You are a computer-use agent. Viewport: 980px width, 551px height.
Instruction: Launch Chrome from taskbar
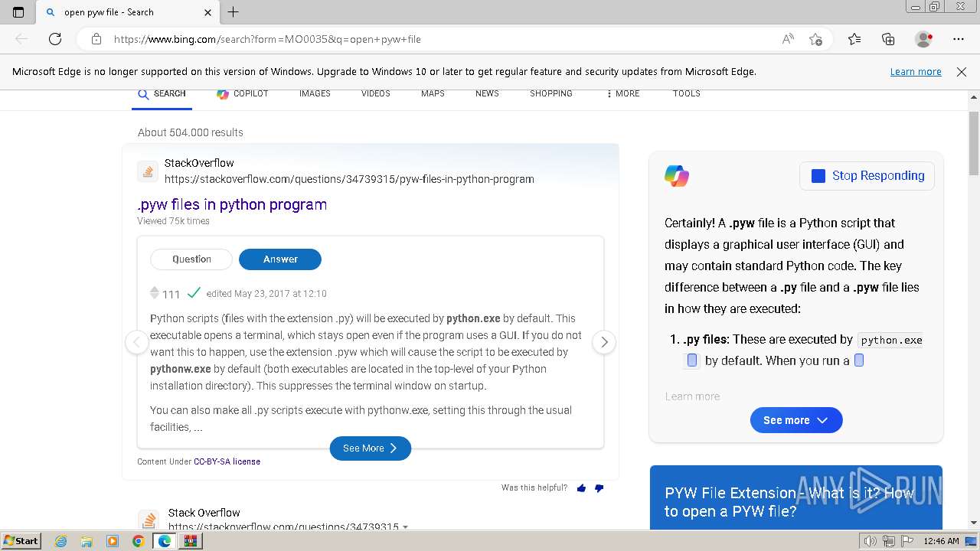138,541
